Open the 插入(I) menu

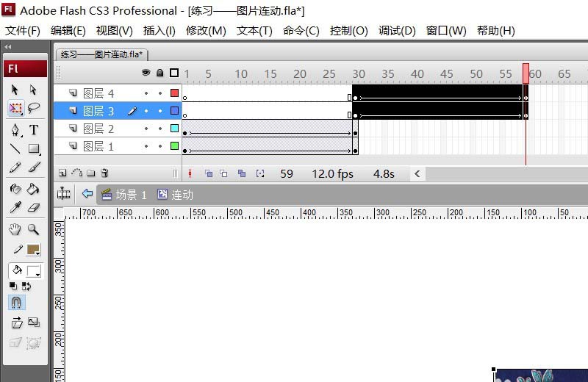point(159,31)
